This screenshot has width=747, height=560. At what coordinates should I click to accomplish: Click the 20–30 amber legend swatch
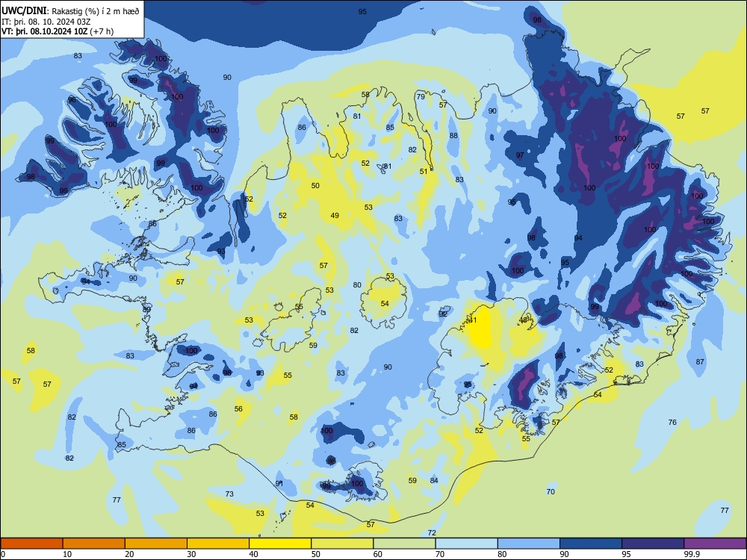156,544
